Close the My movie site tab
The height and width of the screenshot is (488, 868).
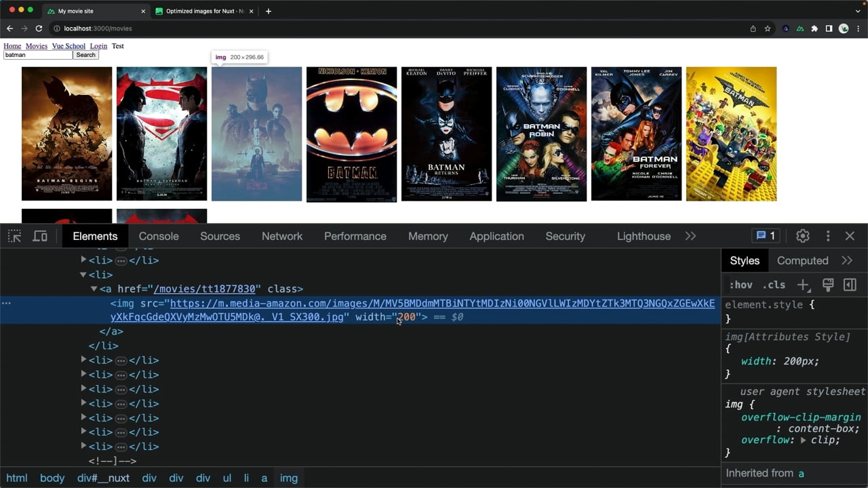click(x=142, y=11)
